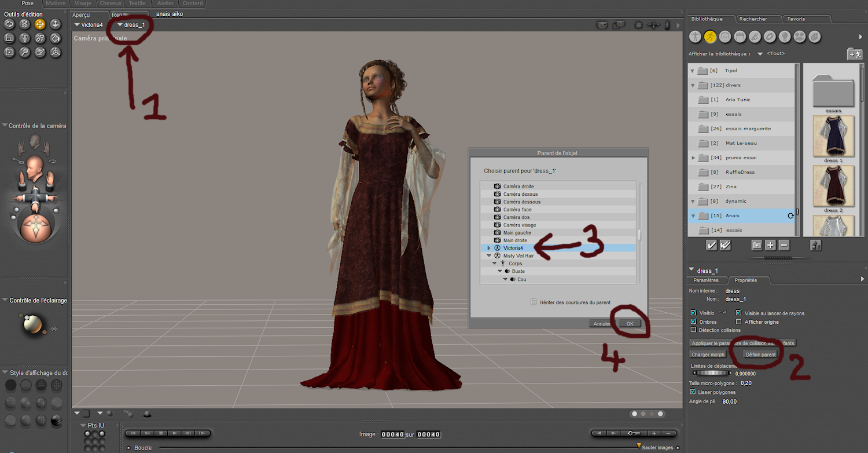Click the single checkmark apply icon
868x453 pixels.
[x=712, y=245]
